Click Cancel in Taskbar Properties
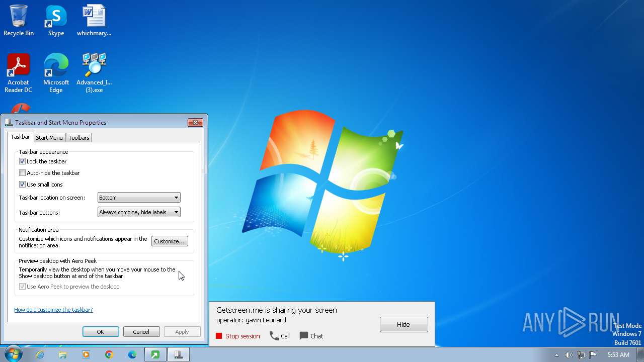The height and width of the screenshot is (362, 644). point(141,332)
